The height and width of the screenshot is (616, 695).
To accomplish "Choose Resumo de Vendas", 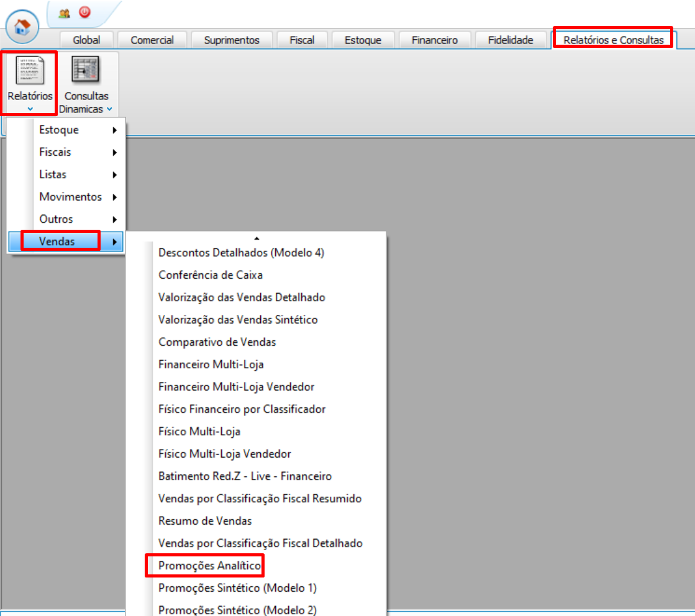I will coord(205,521).
